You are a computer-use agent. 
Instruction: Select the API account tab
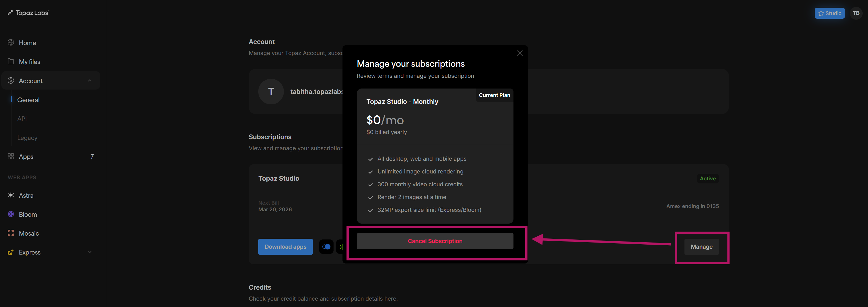[x=22, y=119]
